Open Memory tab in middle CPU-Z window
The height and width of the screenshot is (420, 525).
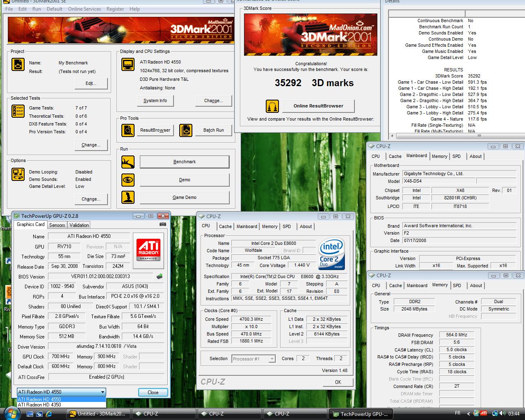[269, 226]
